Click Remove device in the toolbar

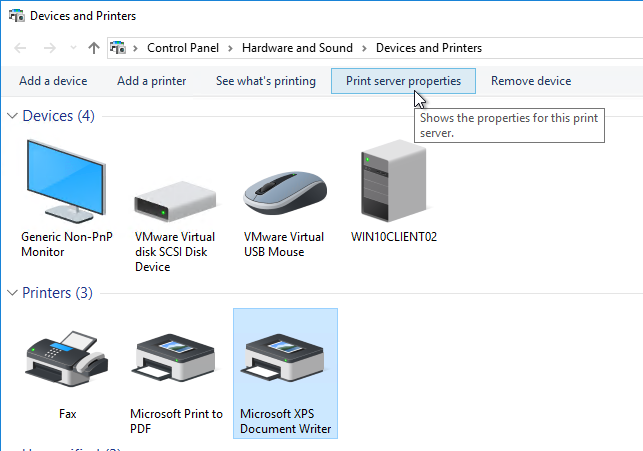(531, 81)
